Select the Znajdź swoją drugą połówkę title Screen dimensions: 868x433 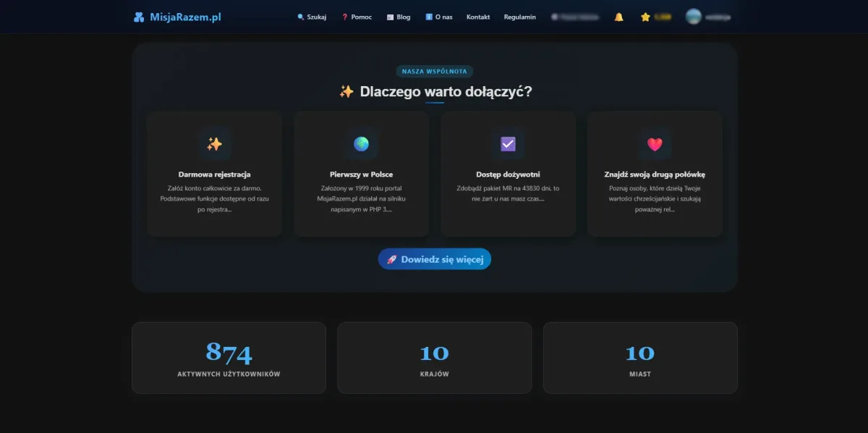[x=655, y=175]
